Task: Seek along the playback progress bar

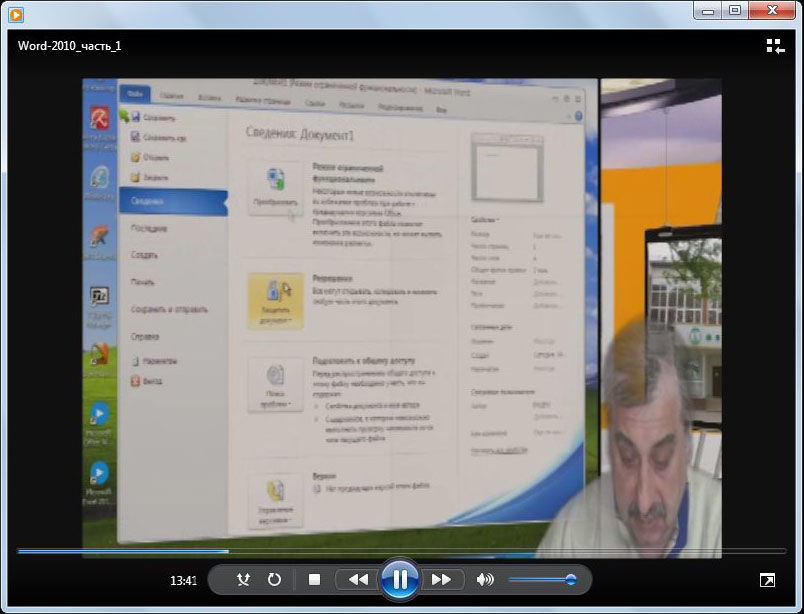Action: [401, 551]
